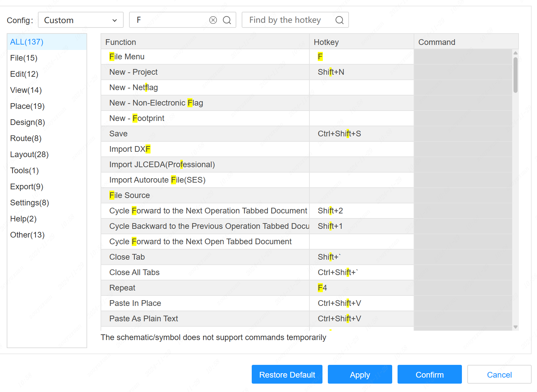This screenshot has width=537, height=392.
Task: Switch to the Export(9) category
Action: coord(27,187)
